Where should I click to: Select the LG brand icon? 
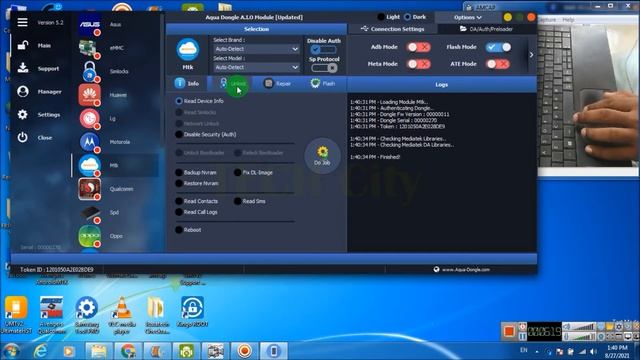[x=89, y=118]
